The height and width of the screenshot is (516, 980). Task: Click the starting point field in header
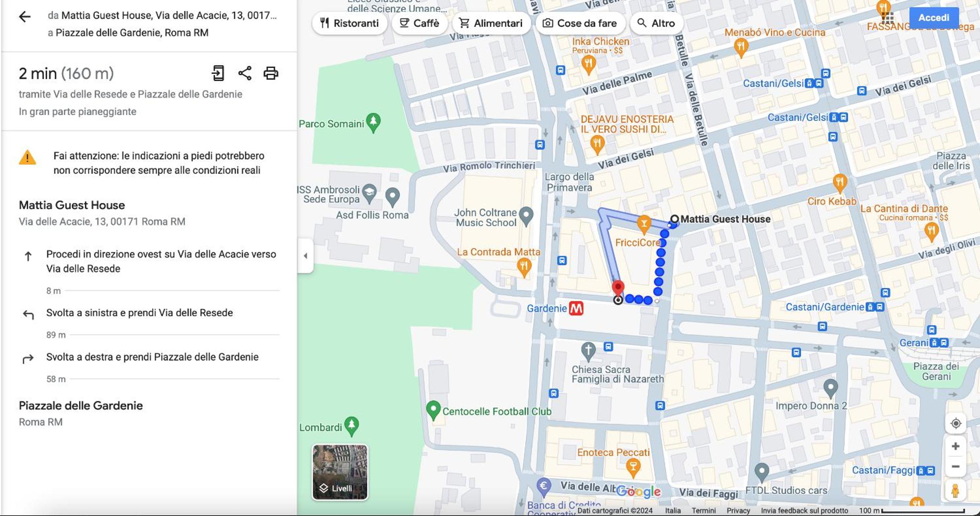coord(163,15)
